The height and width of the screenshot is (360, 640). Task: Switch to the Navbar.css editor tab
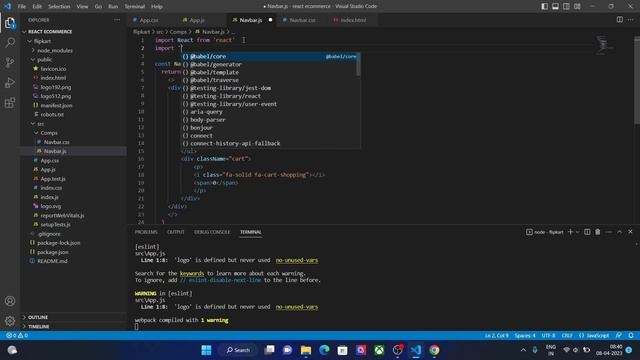(302, 20)
